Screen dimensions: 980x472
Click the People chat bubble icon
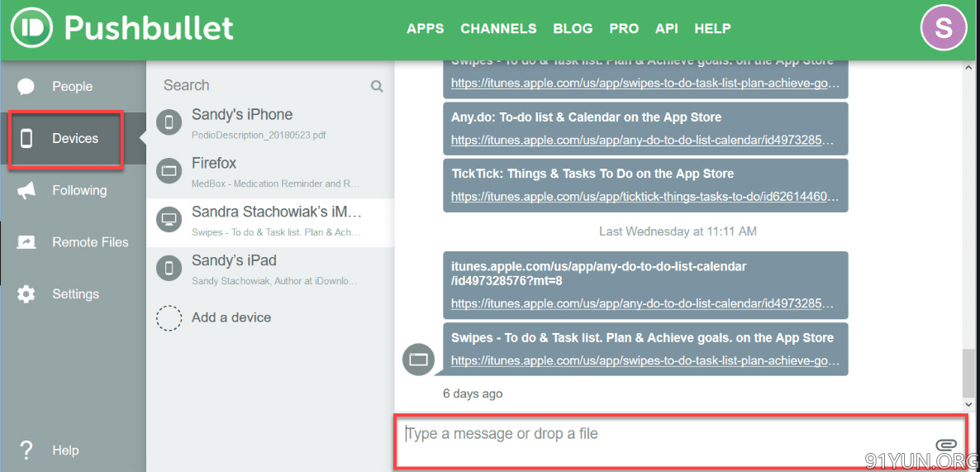pos(26,86)
